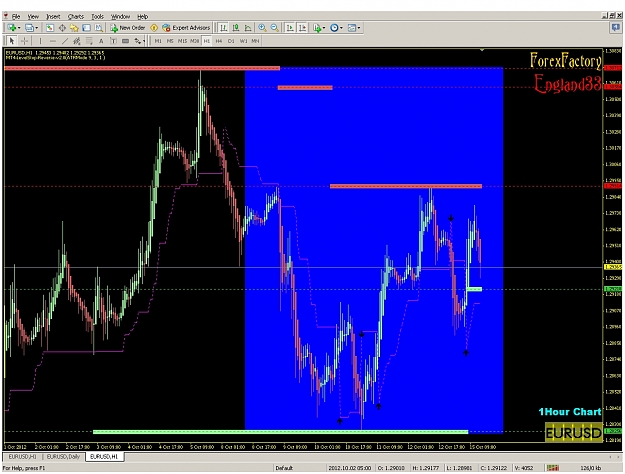Toggle Chart Shift
The width and height of the screenshot is (625, 474).
[x=302, y=28]
